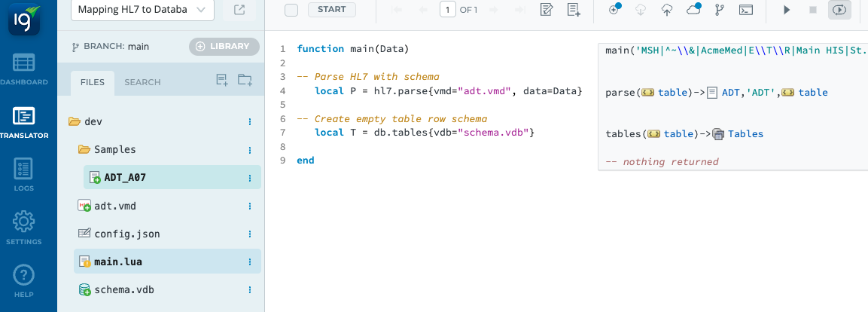Open the Logs section in sidebar
868x312 pixels.
pyautogui.click(x=23, y=175)
